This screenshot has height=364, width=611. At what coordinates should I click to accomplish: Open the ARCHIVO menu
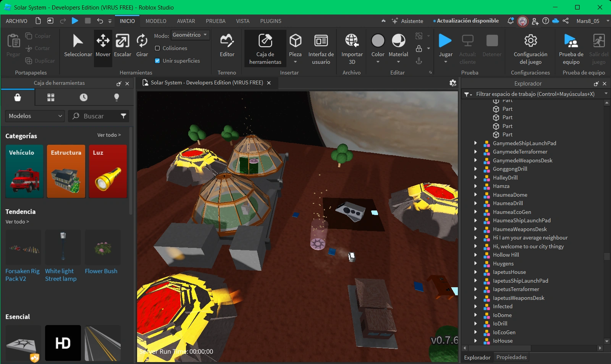coord(16,21)
